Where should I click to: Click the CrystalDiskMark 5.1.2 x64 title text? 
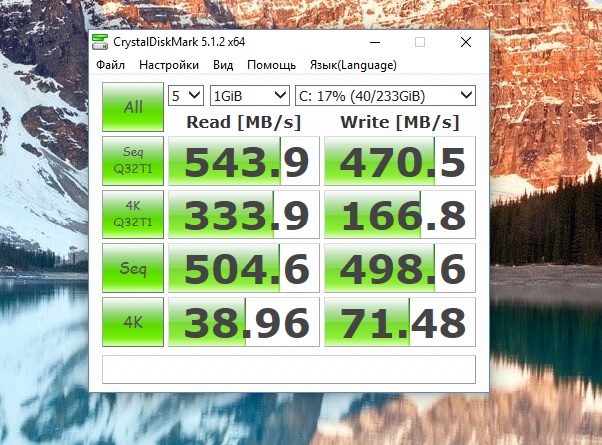[x=179, y=42]
